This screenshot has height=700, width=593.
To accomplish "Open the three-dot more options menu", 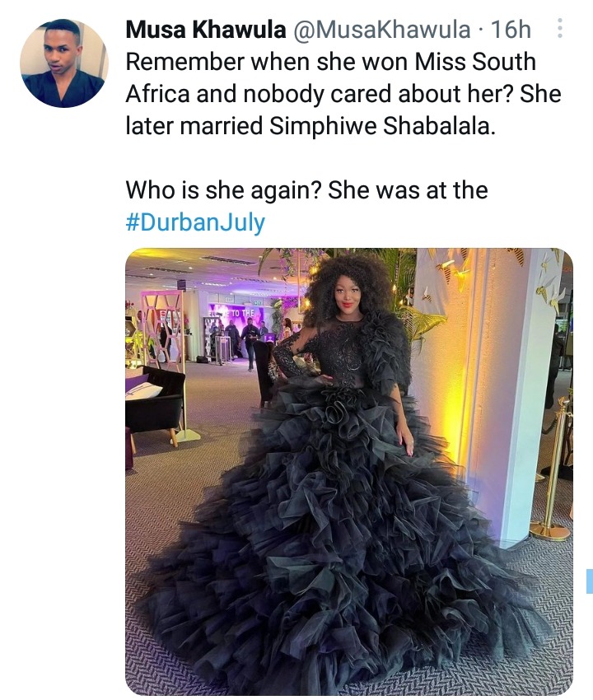I will [x=559, y=29].
